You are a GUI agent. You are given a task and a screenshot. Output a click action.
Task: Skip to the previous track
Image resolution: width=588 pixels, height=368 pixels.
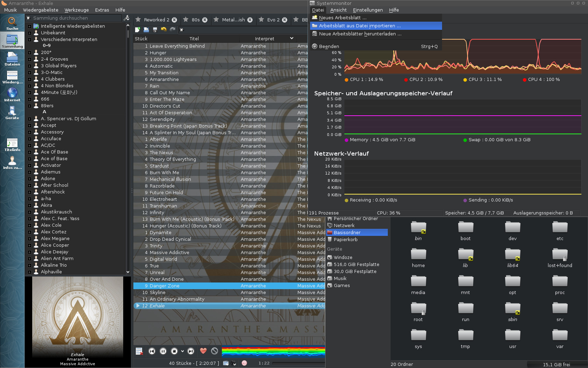[152, 351]
